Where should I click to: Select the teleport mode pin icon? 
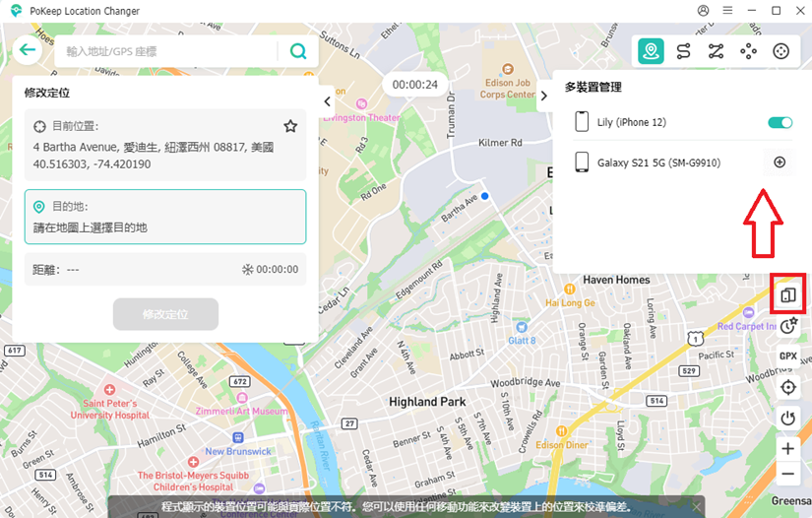pyautogui.click(x=651, y=51)
